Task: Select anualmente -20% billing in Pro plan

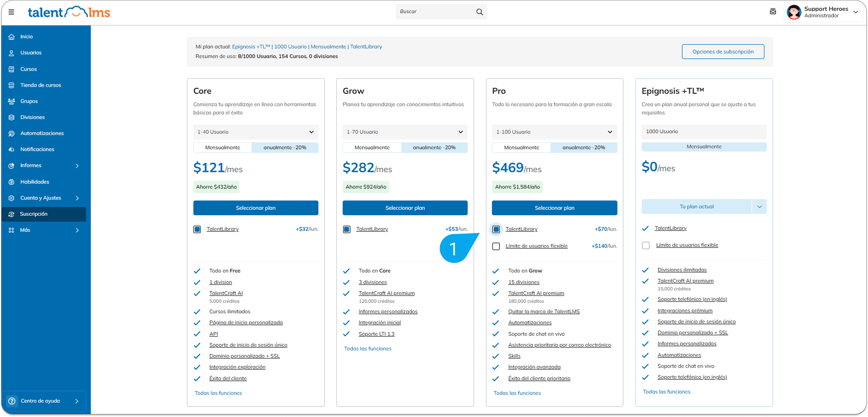Action: (x=584, y=148)
